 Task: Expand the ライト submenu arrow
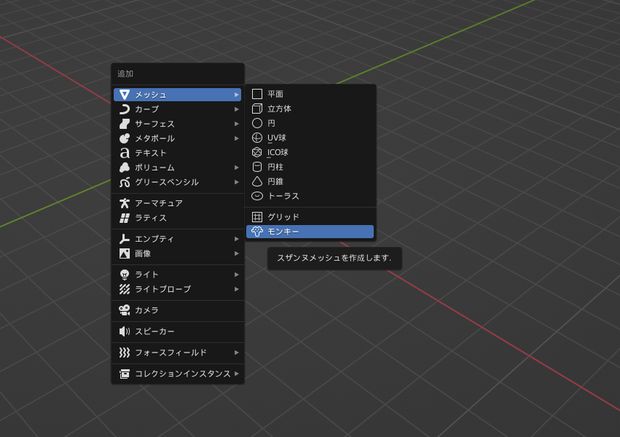tap(236, 274)
